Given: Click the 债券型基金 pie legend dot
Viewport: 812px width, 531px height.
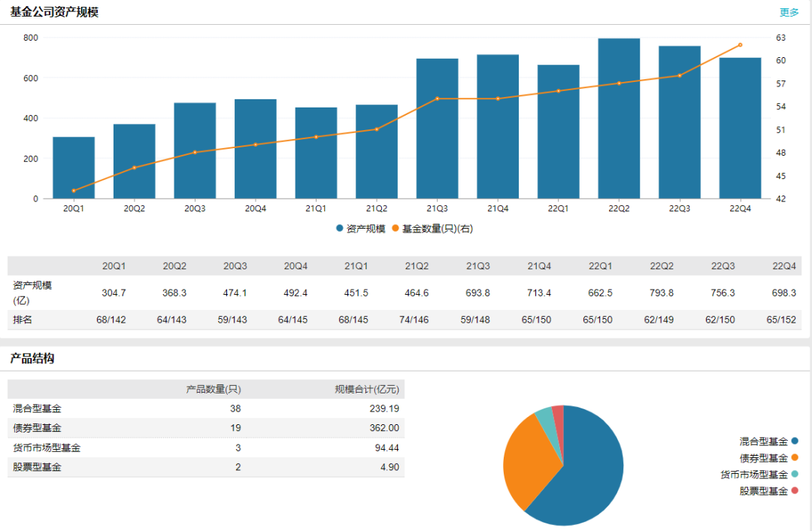Looking at the screenshot, I should 795,458.
